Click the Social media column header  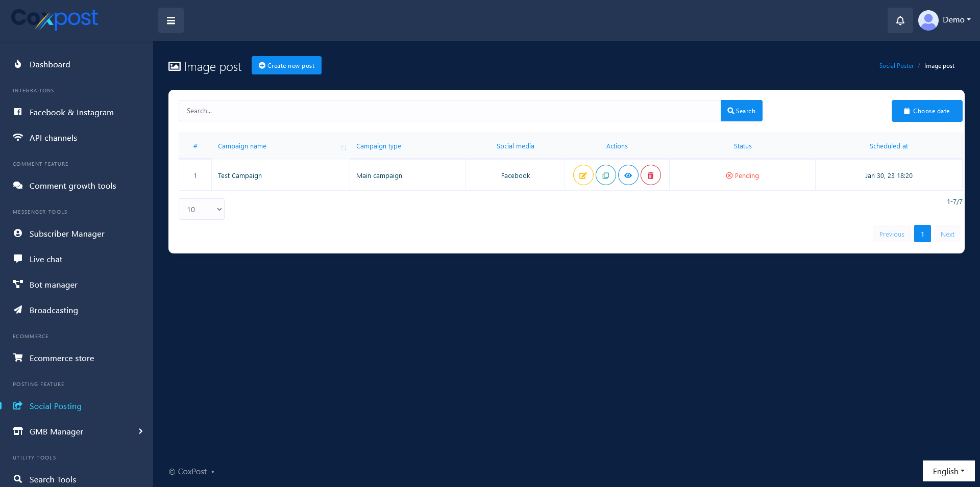click(516, 146)
